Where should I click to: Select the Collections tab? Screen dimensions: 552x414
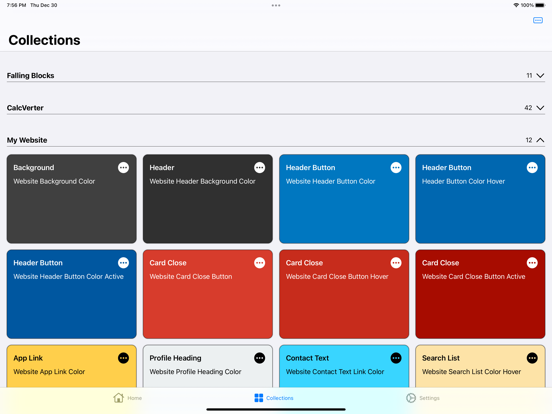[x=274, y=398]
